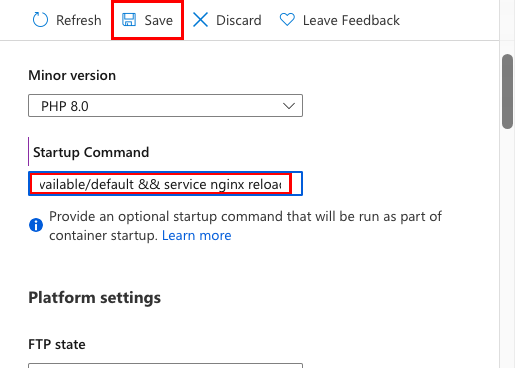The image size is (515, 368).
Task: Click the blue info icon beside the startup hint
Action: (36, 225)
